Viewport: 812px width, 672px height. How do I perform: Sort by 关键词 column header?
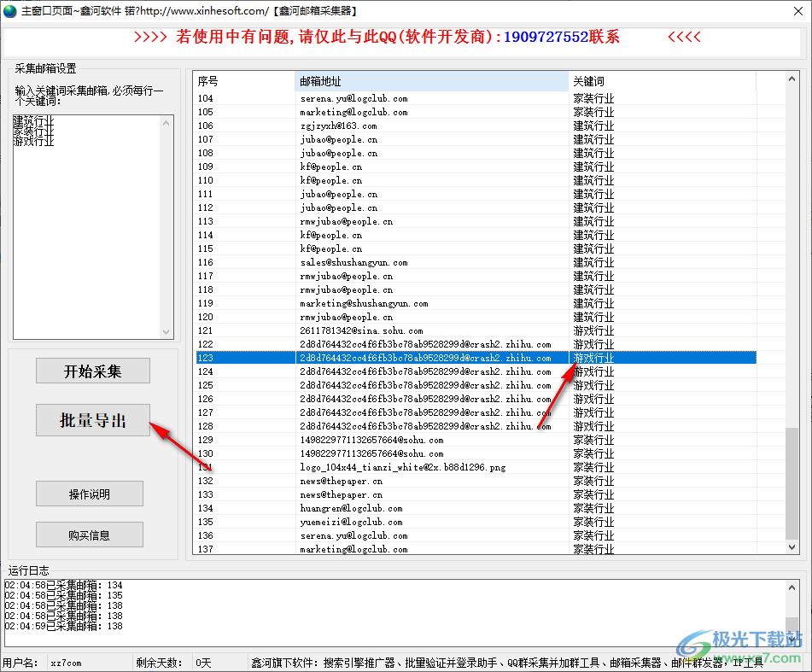[x=663, y=81]
